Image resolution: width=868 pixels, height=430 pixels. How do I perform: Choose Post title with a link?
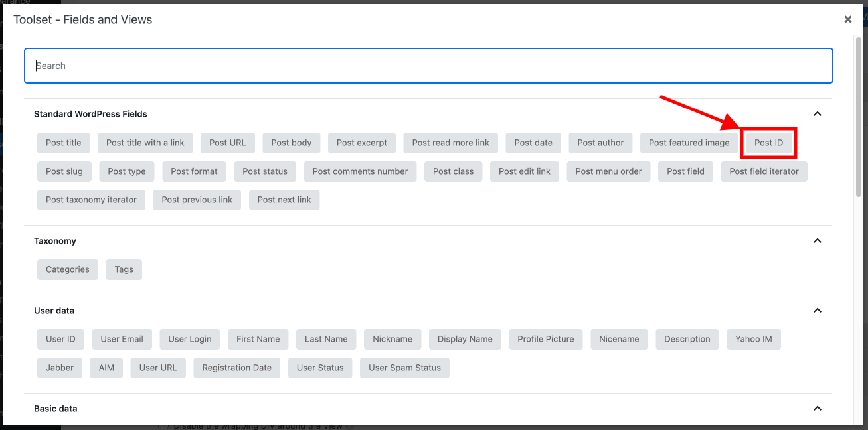tap(145, 143)
